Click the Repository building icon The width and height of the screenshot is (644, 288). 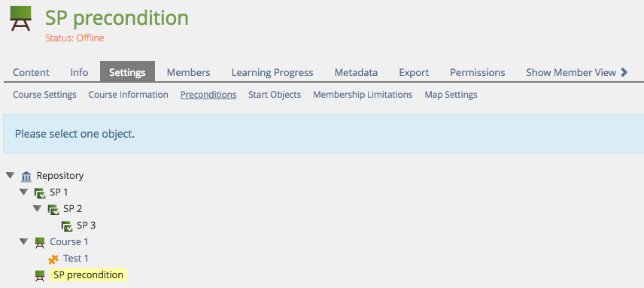[26, 177]
